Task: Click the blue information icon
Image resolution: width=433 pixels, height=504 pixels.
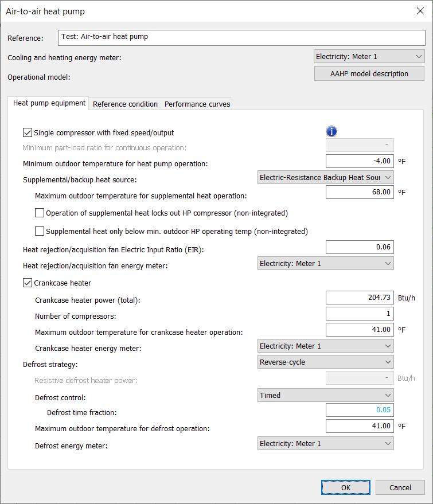Action: pos(331,132)
